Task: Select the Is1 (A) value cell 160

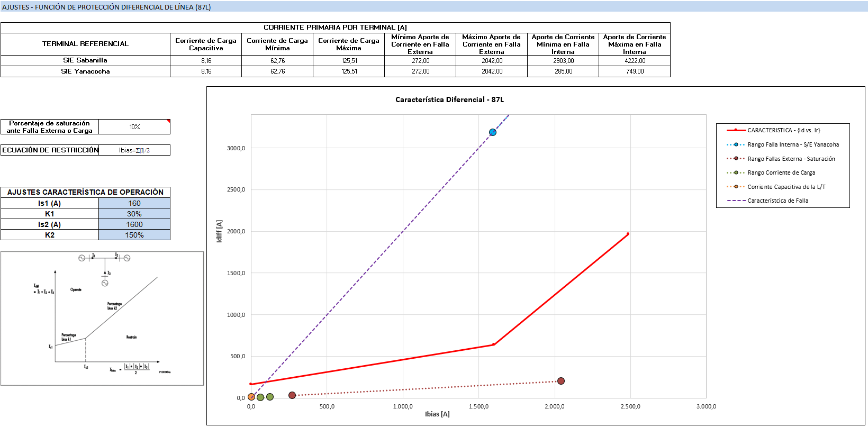Action: (x=134, y=203)
